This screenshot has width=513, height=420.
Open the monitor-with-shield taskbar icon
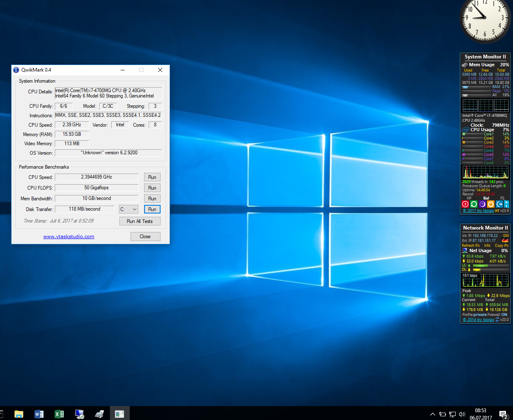pos(79,414)
